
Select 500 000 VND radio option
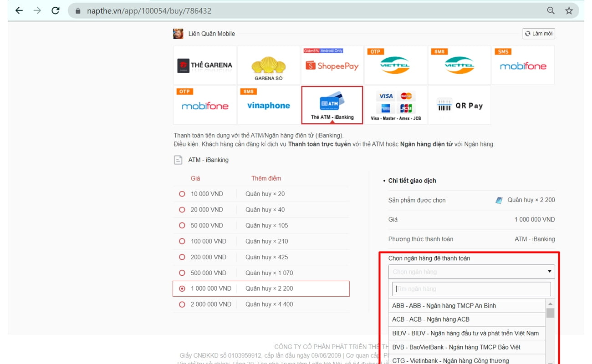click(182, 273)
